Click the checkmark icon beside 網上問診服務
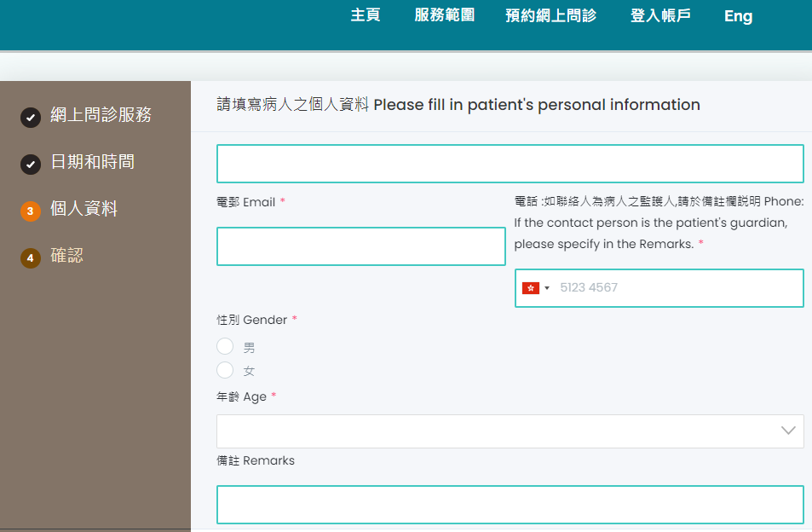Screen dimensions: 812x532 31,118
